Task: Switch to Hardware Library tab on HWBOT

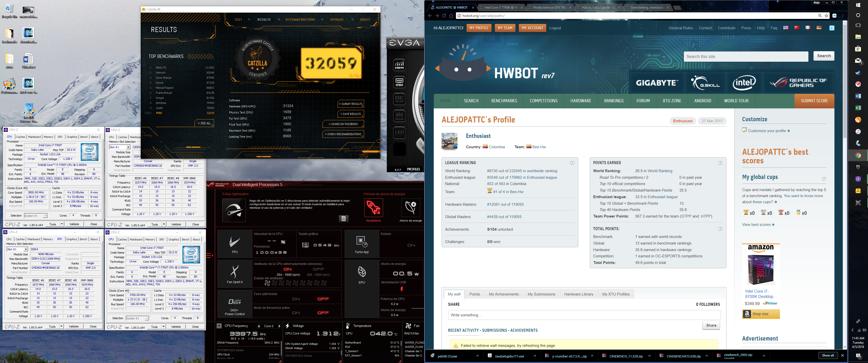Action: coord(579,294)
